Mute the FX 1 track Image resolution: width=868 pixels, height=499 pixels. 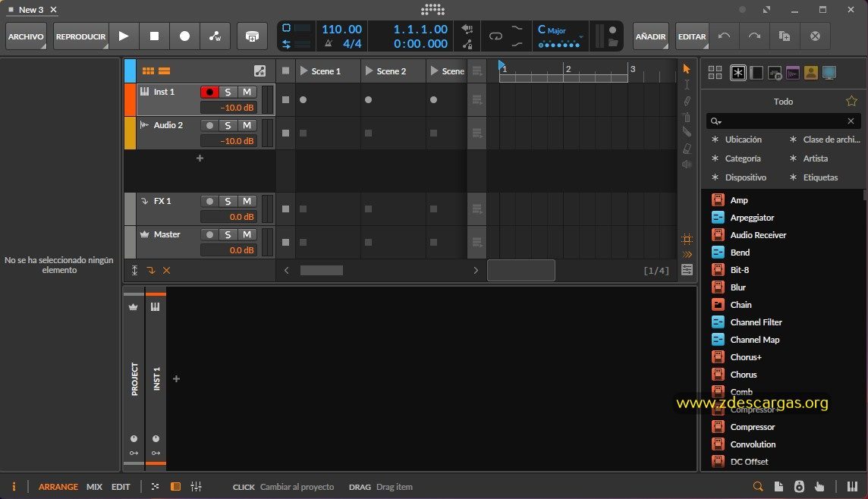[x=247, y=202]
